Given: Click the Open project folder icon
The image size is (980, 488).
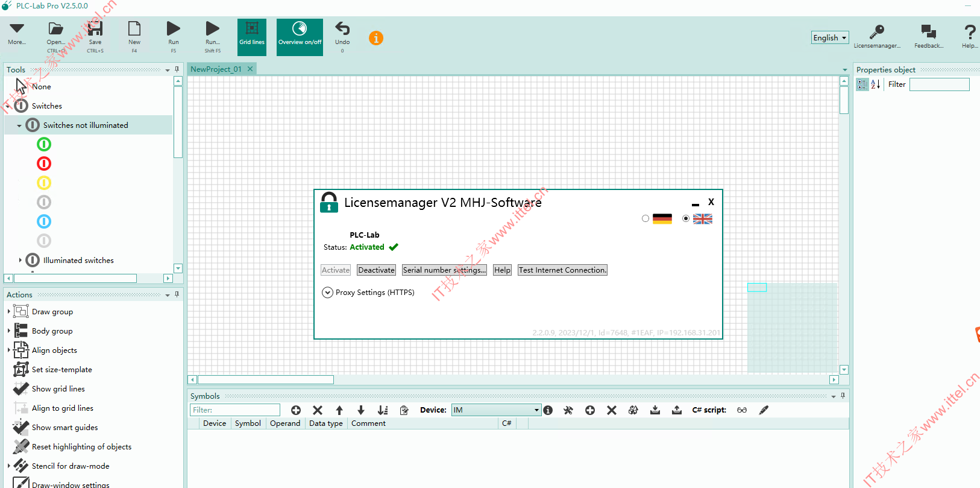Looking at the screenshot, I should [x=55, y=28].
